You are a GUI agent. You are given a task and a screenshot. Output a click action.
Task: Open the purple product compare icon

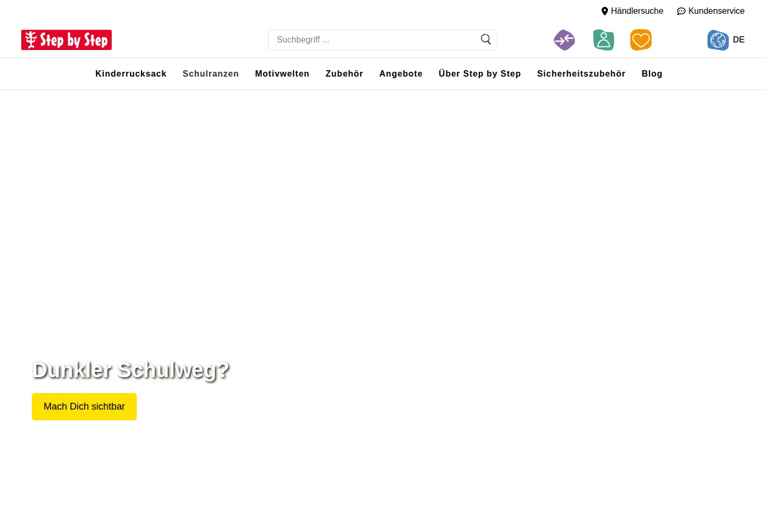(564, 40)
